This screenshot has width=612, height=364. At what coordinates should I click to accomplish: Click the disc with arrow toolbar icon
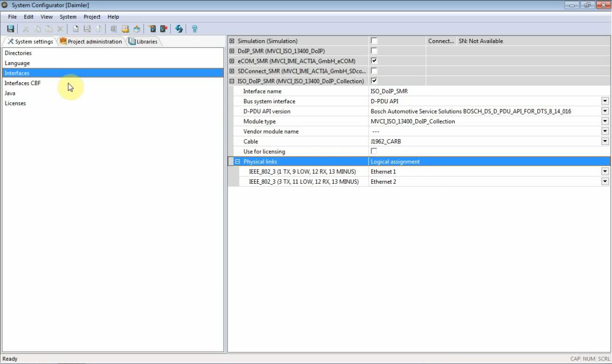click(x=136, y=29)
